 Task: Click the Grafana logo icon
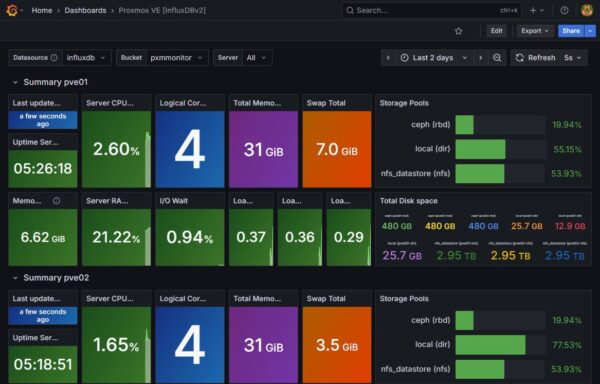tap(12, 10)
